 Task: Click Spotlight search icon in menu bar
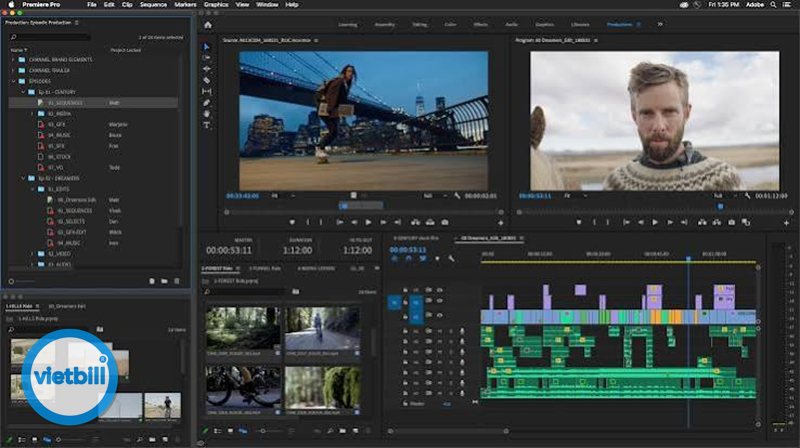point(773,5)
